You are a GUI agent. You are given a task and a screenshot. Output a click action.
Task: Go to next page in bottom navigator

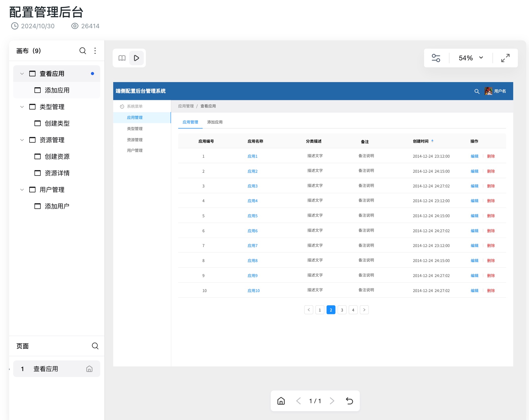332,401
